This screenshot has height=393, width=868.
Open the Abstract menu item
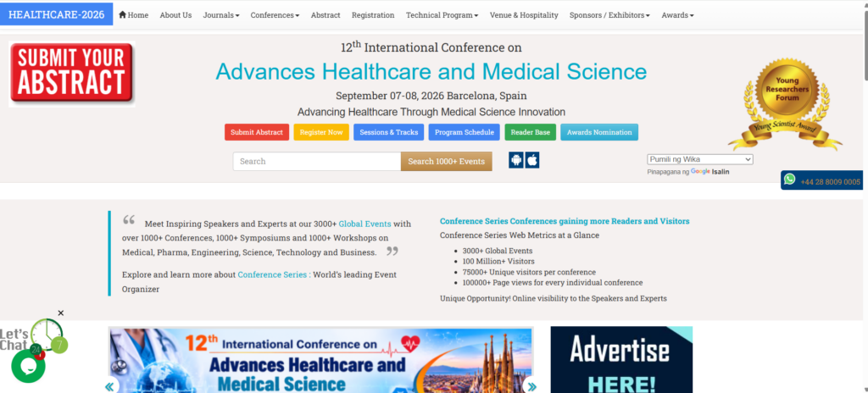325,15
